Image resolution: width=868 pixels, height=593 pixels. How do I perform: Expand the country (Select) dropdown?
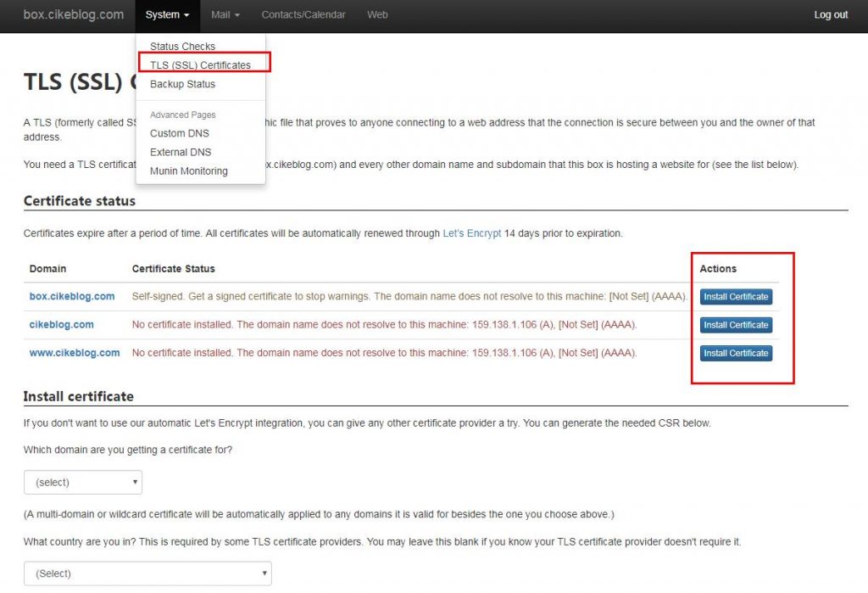pos(147,573)
